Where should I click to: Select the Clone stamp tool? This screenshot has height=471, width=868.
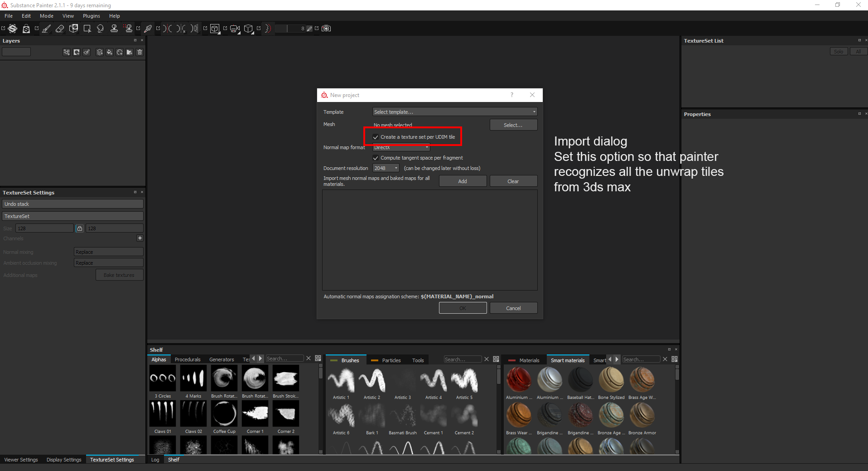(114, 29)
